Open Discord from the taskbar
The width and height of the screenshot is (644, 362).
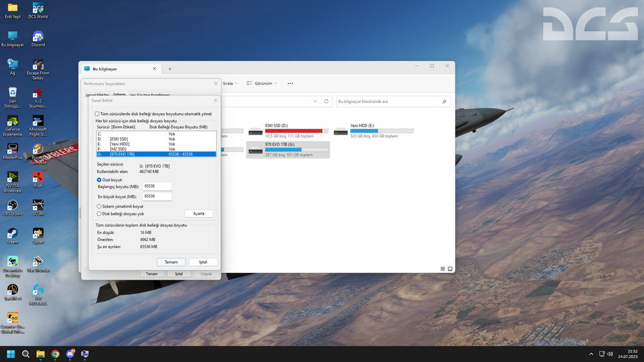tap(70, 354)
